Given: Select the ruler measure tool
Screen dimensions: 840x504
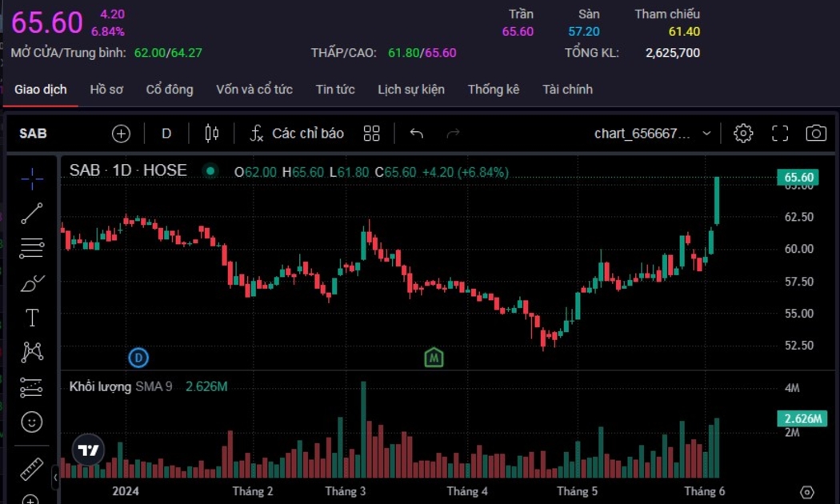Looking at the screenshot, I should pos(32,469).
